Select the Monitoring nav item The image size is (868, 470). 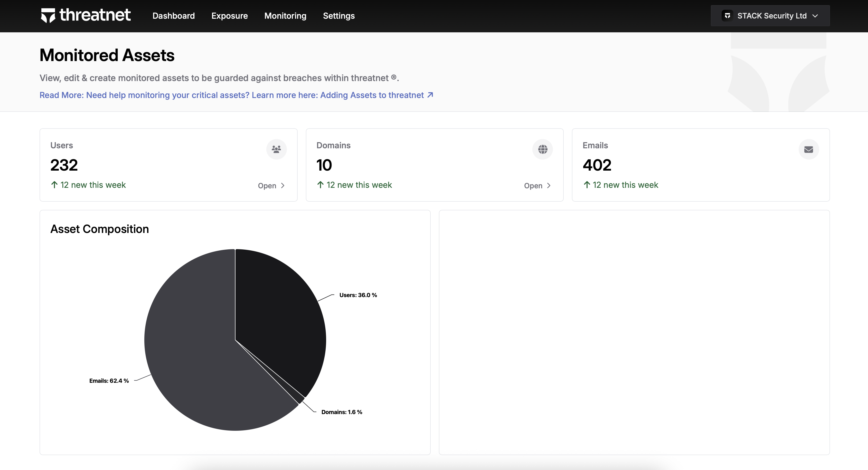(x=285, y=16)
